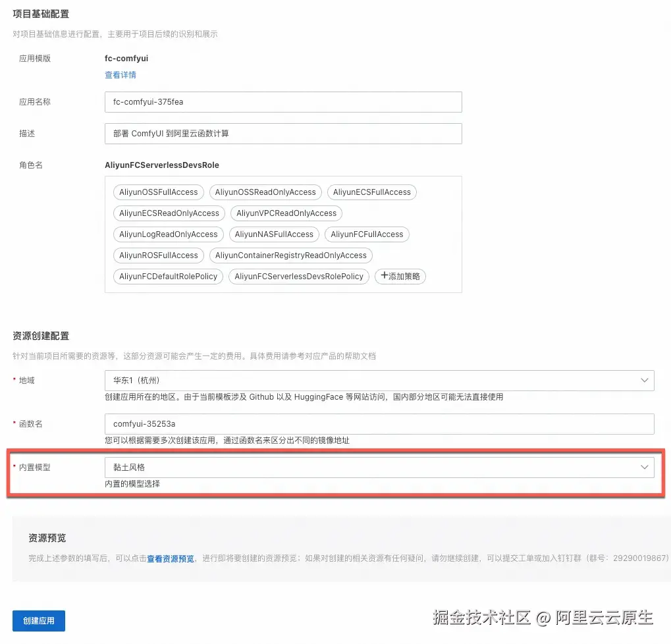Click the 应用名称 input containing fc-comfyui-375fea

pyautogui.click(x=283, y=101)
